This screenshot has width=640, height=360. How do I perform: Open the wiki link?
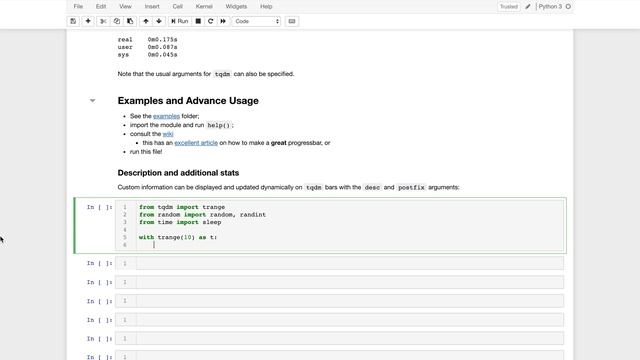tap(168, 134)
